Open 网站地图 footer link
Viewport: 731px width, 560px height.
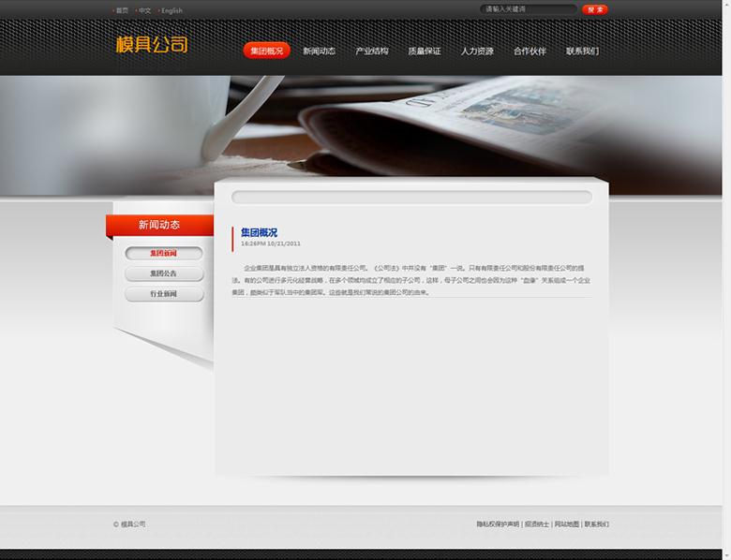tap(567, 524)
